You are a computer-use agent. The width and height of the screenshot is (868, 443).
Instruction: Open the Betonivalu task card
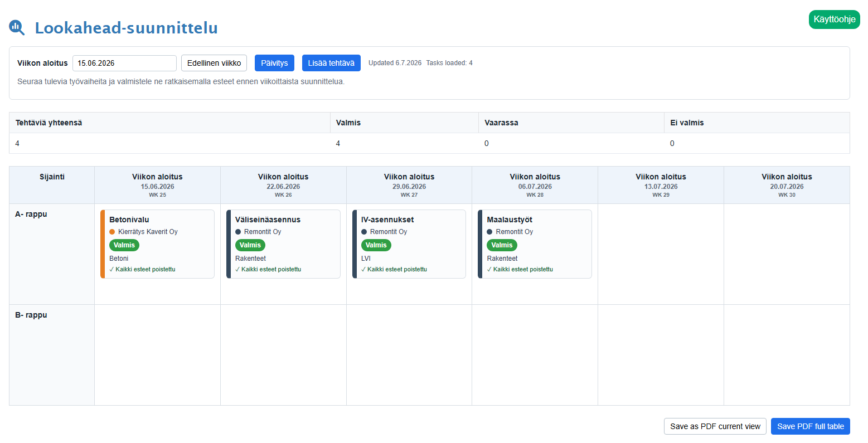pos(157,244)
